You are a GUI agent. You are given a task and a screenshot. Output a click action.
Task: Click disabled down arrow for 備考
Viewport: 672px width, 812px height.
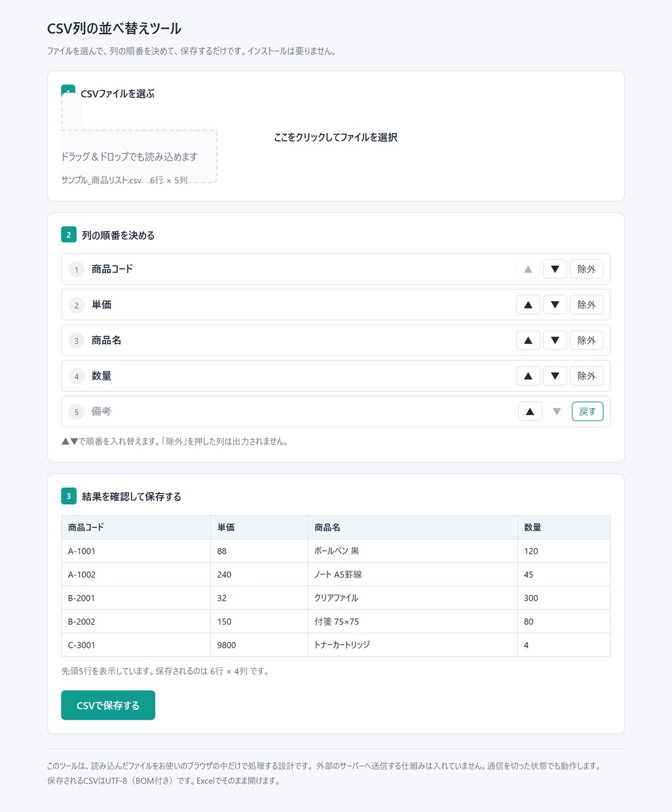tap(557, 411)
